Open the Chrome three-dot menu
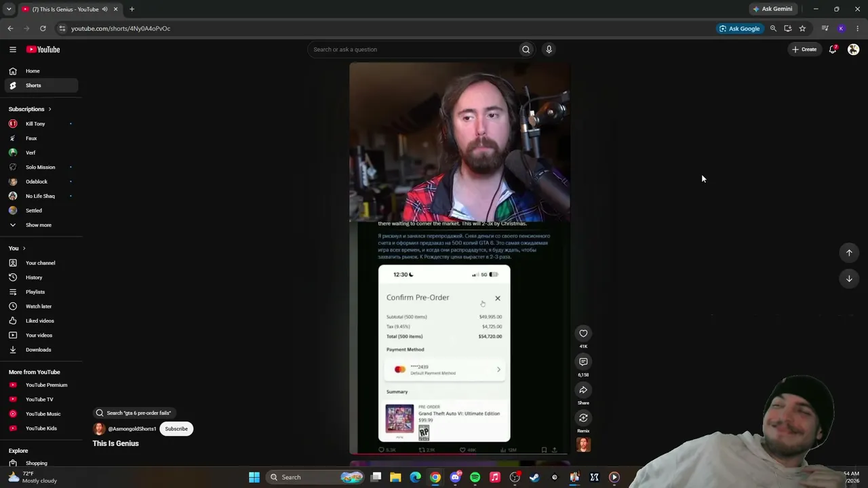This screenshot has width=868, height=488. point(858,28)
